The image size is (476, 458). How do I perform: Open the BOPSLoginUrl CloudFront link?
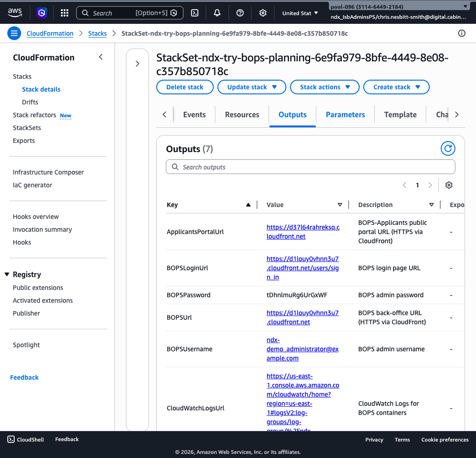pos(302,267)
